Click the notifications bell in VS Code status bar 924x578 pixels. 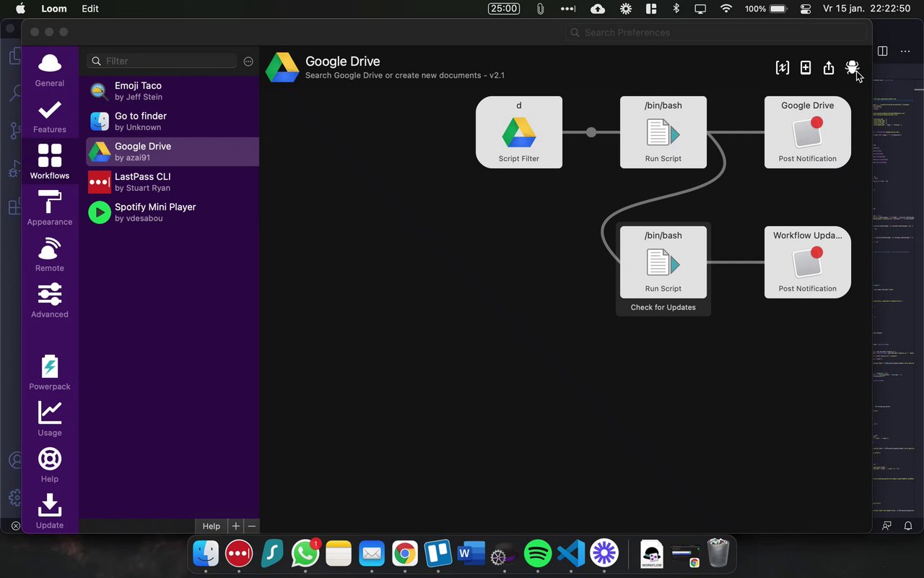coord(908,527)
